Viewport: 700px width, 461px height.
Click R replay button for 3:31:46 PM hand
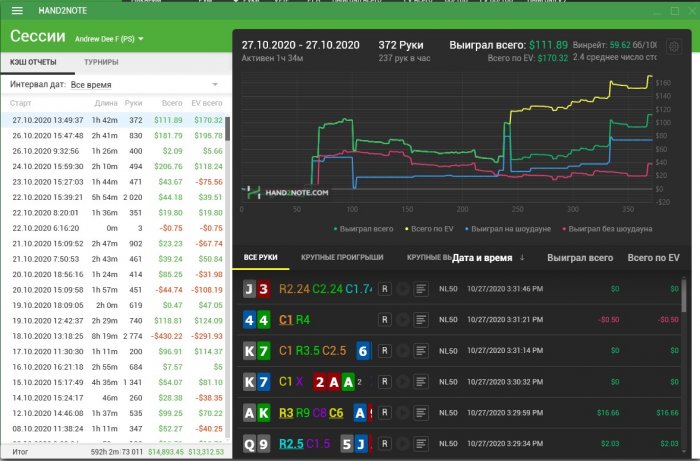[384, 289]
